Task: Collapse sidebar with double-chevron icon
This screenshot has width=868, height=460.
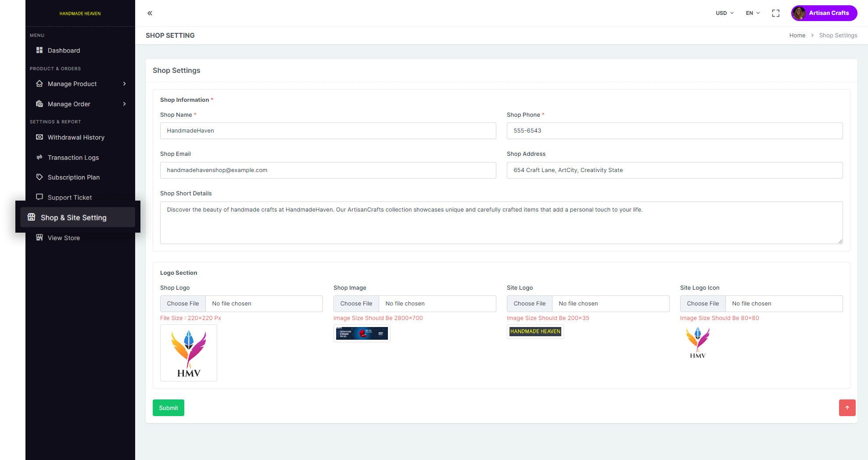Action: pos(150,13)
